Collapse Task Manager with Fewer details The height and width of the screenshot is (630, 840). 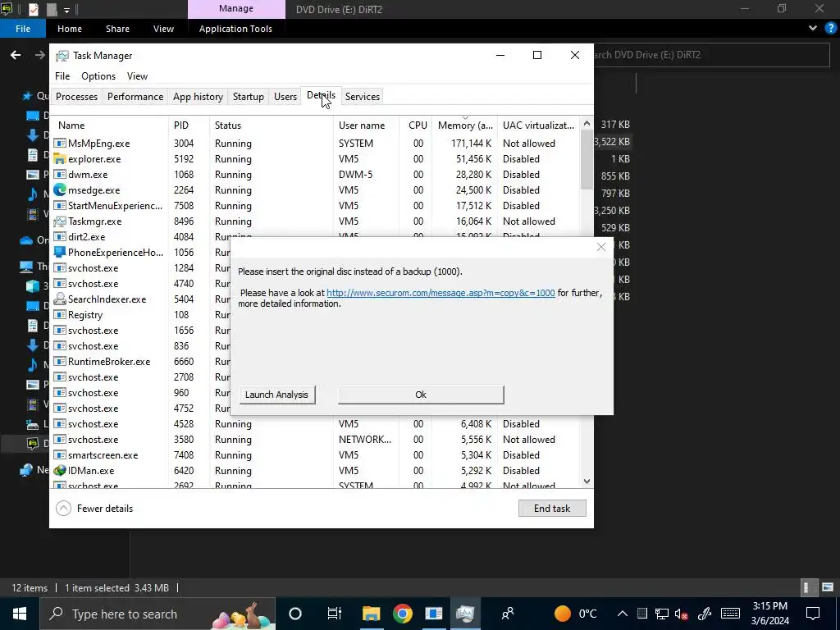point(95,509)
